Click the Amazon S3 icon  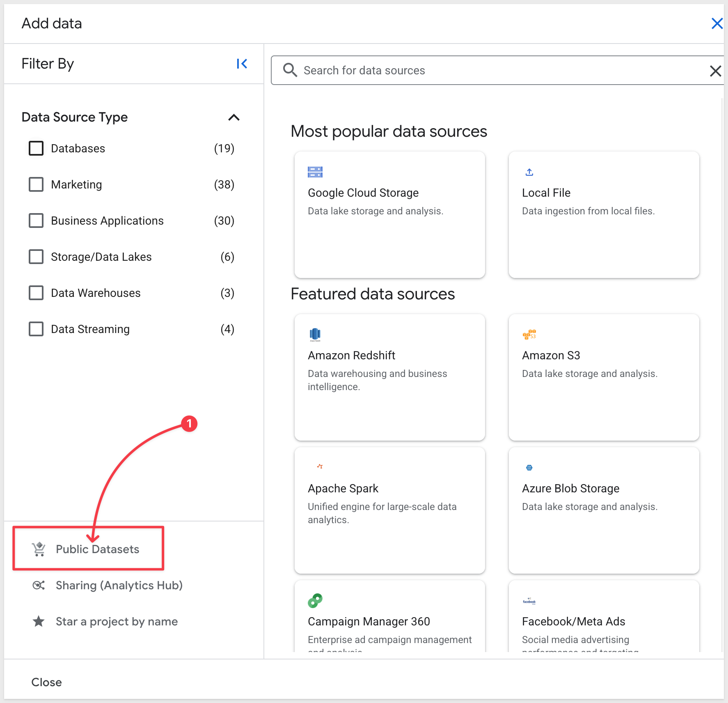(x=529, y=335)
